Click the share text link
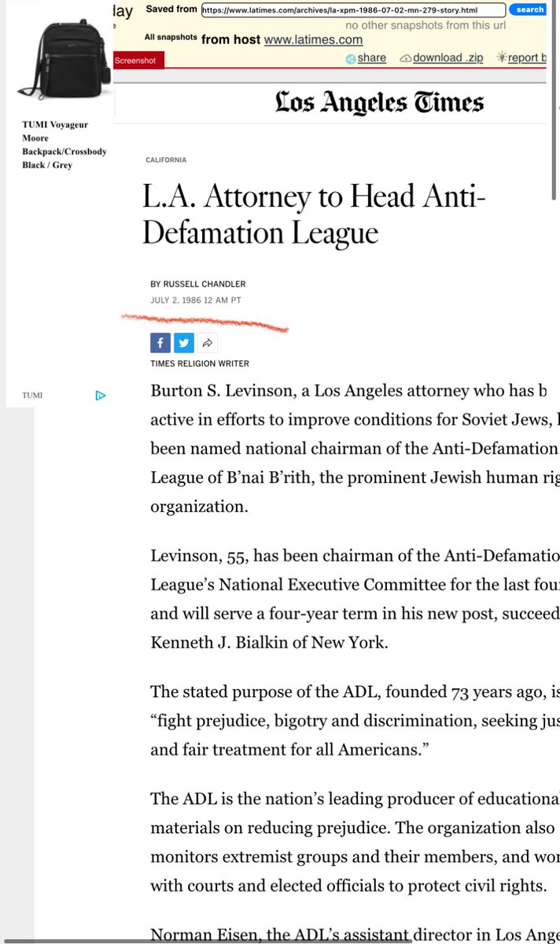 point(372,57)
